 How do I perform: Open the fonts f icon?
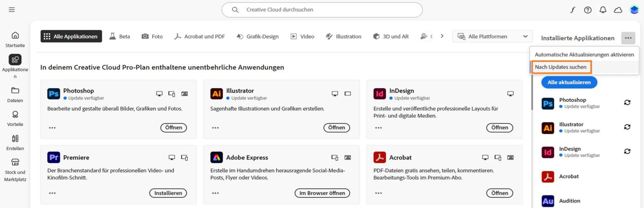point(573,10)
